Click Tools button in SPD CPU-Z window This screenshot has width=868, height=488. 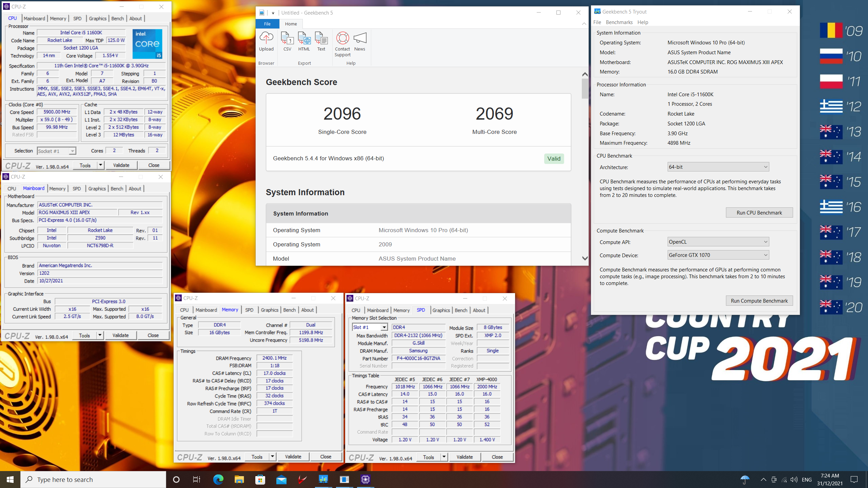tap(429, 457)
